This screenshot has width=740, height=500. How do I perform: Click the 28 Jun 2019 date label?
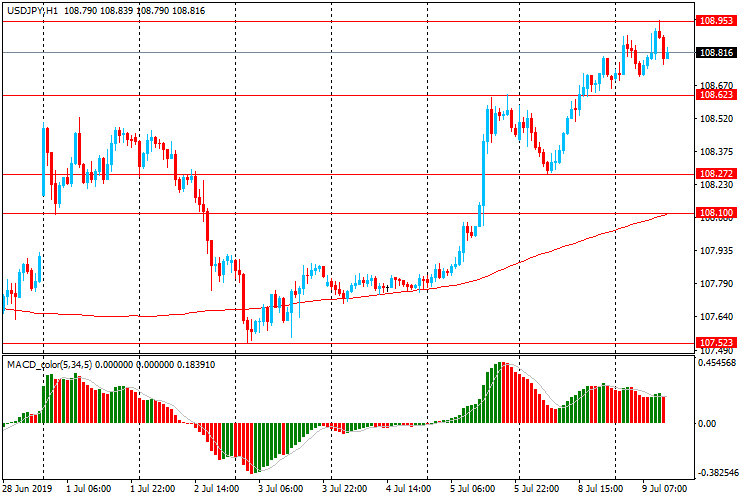point(27,488)
